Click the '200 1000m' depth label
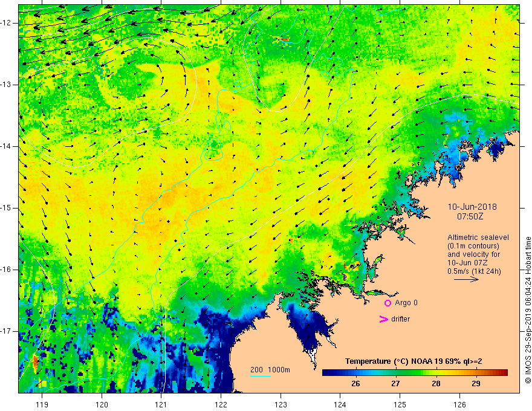 tap(270, 370)
